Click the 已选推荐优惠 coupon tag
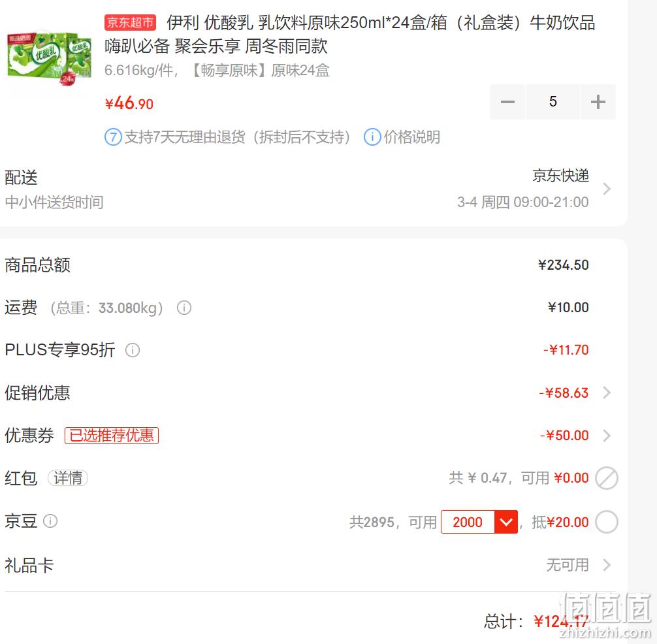The width and height of the screenshot is (657, 644). click(x=112, y=436)
